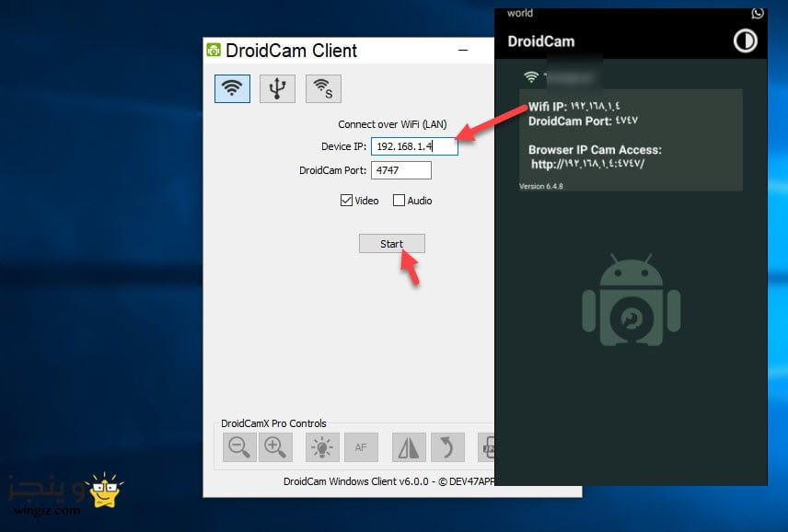
Task: Click the DroidCam Windows Client v6.0.0 footer text
Action: [388, 481]
